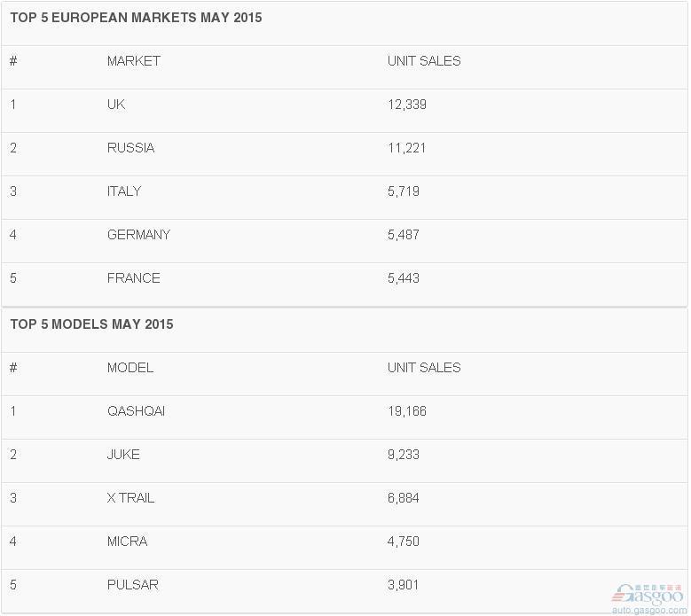Image resolution: width=691 pixels, height=616 pixels.
Task: Click the ITALY market name
Action: point(124,191)
